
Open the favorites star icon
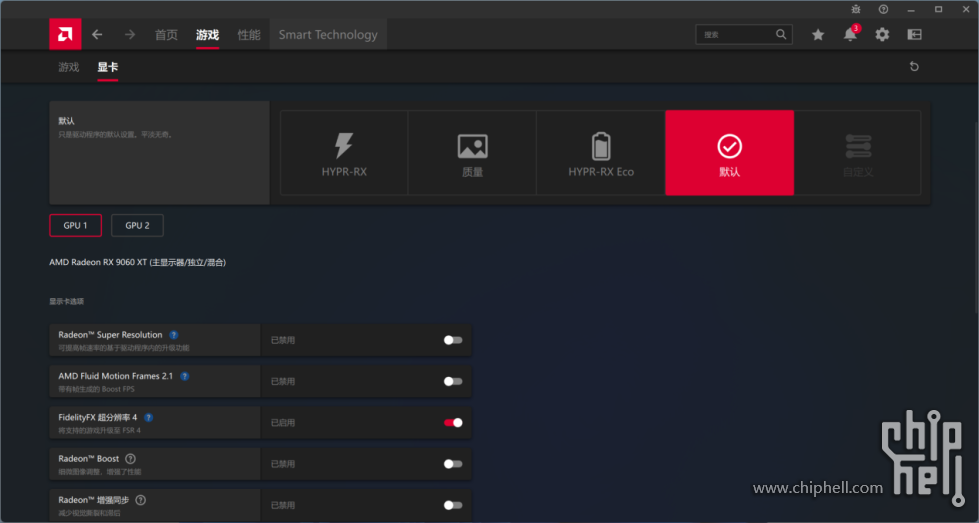click(818, 34)
